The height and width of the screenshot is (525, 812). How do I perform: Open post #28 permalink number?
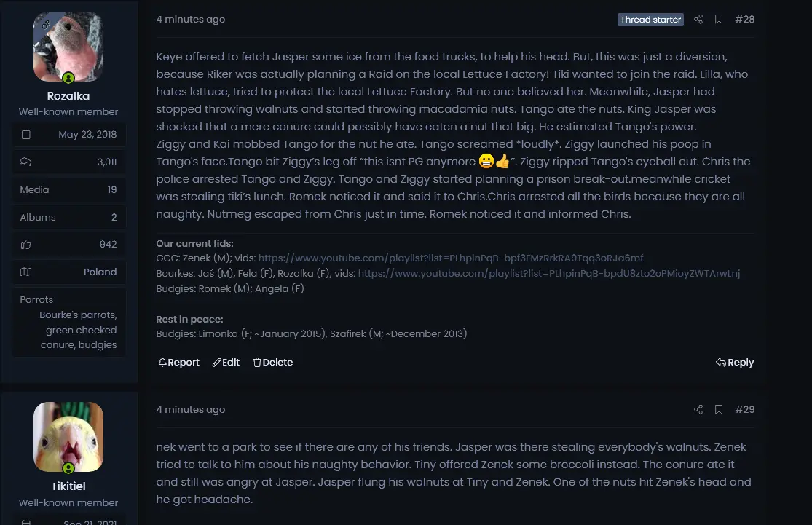744,20
